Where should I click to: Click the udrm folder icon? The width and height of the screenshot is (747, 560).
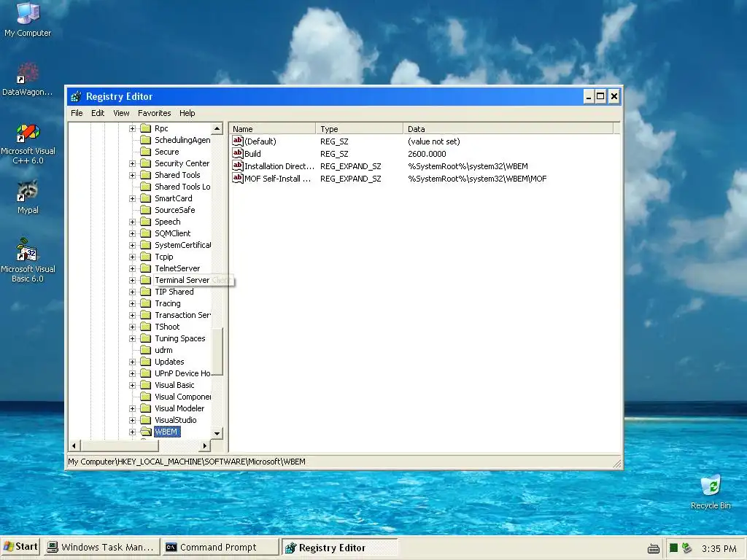coord(146,350)
